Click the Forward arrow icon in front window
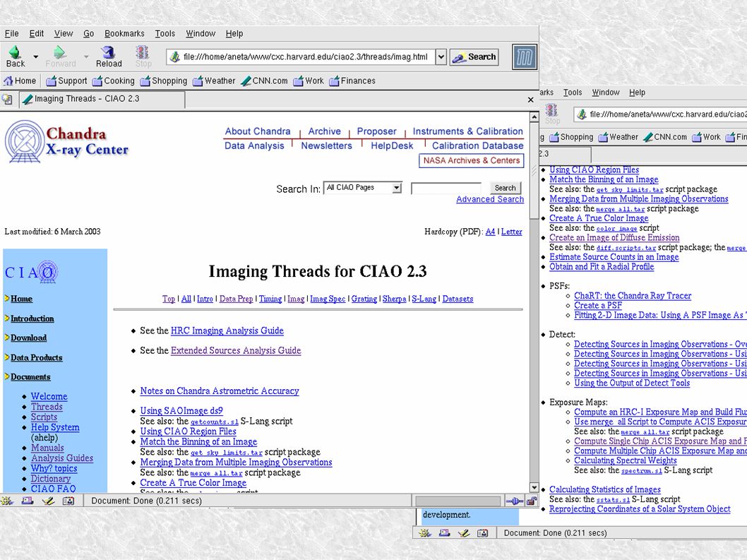This screenshot has width=747, height=560. (59, 52)
